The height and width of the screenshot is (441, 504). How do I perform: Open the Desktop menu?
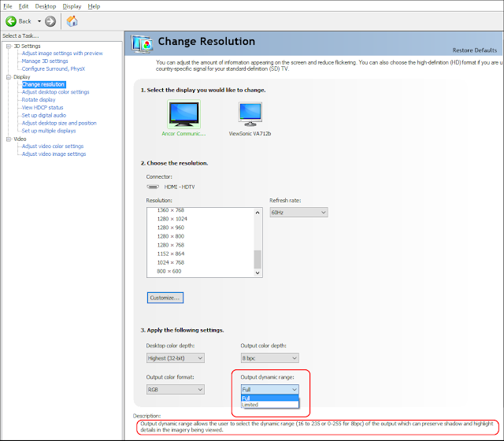(46, 6)
